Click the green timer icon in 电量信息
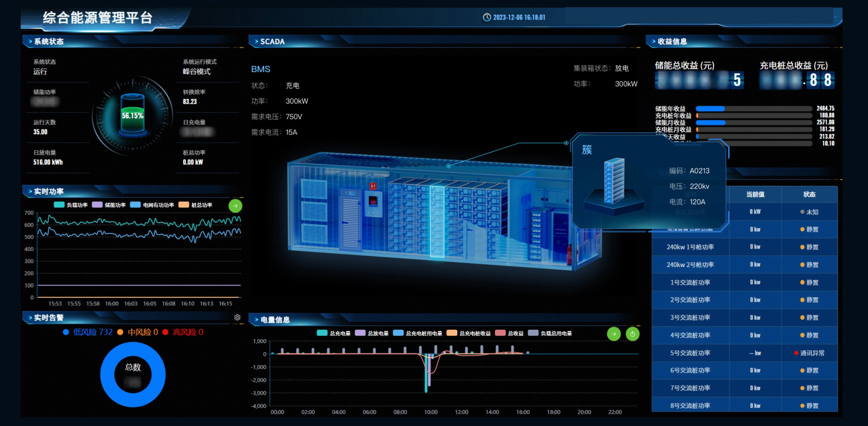The width and height of the screenshot is (868, 426). coord(632,334)
